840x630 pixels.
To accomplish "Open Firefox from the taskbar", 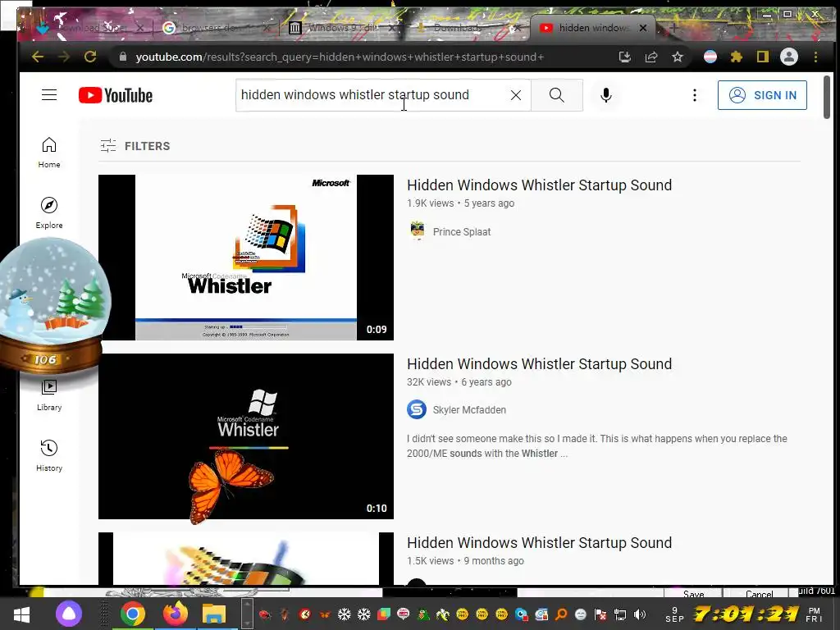I will pos(175,614).
